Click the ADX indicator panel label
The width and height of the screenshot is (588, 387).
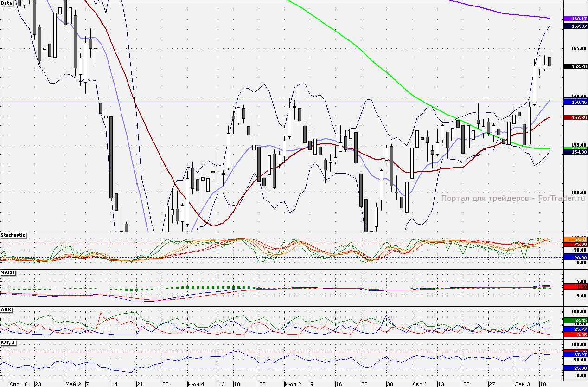(x=6, y=310)
